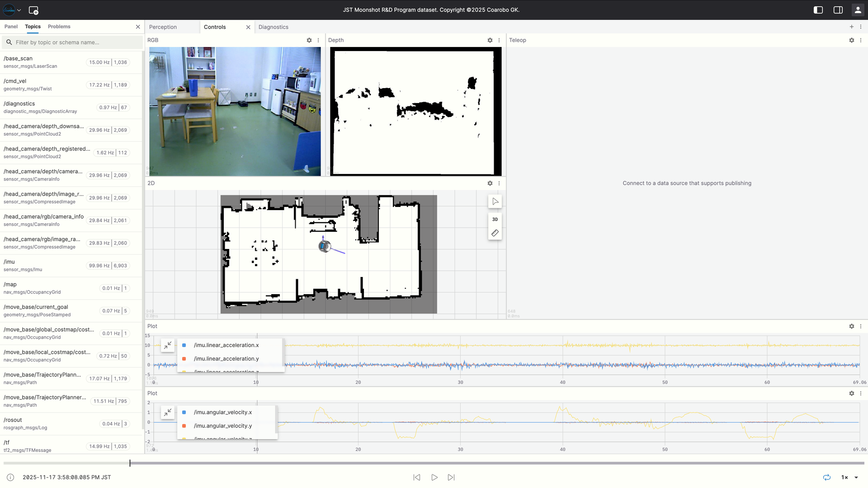Open the Teleop panel settings gear

click(852, 40)
